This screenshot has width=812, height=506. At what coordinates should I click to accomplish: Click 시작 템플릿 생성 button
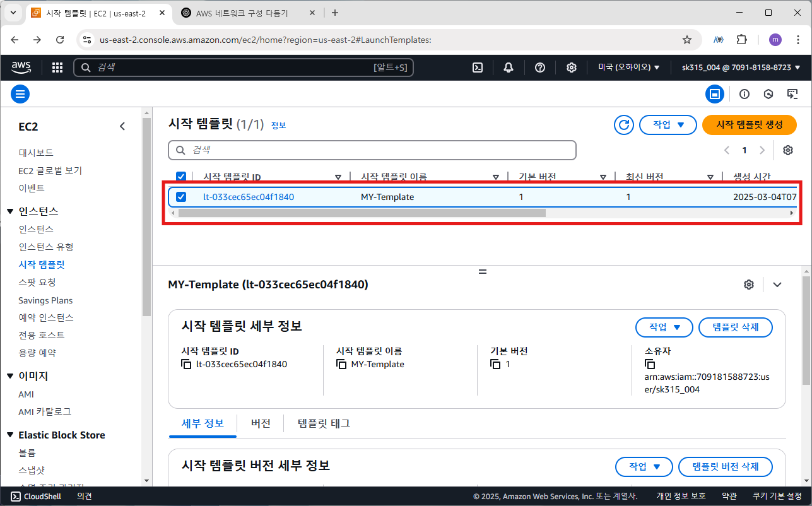(x=750, y=125)
